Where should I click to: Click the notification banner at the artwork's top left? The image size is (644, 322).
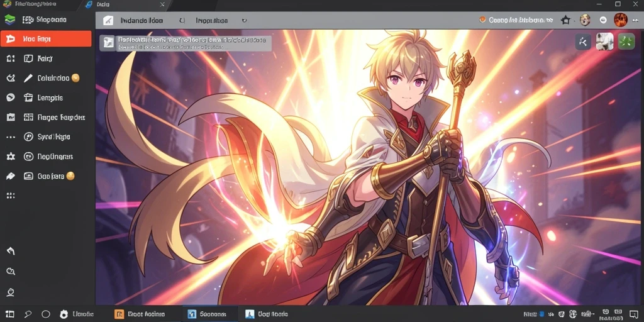pos(186,43)
